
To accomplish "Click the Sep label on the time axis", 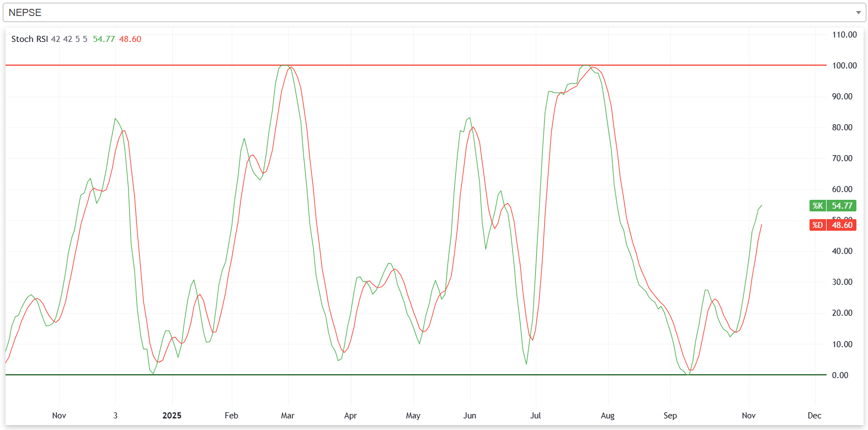I will [670, 416].
